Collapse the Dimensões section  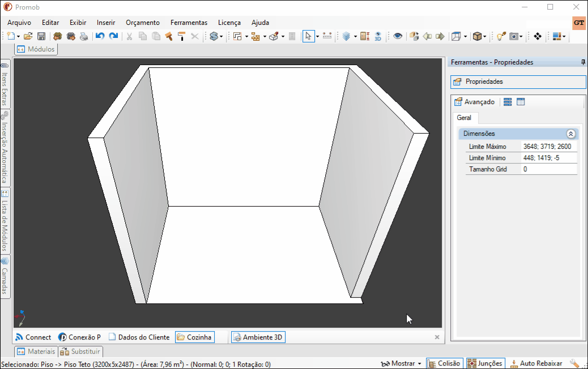571,134
